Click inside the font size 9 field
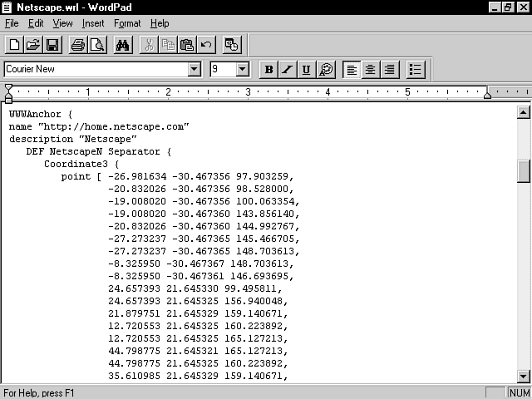This screenshot has width=532, height=399. click(223, 69)
